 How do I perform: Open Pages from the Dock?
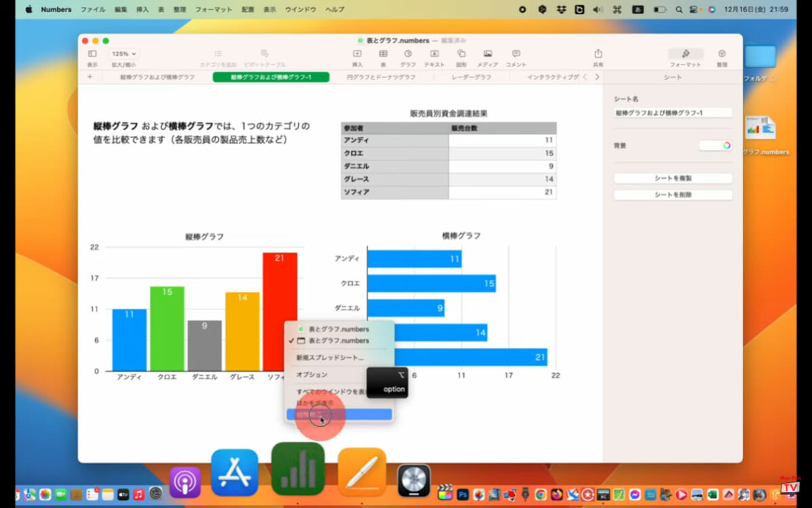(362, 472)
